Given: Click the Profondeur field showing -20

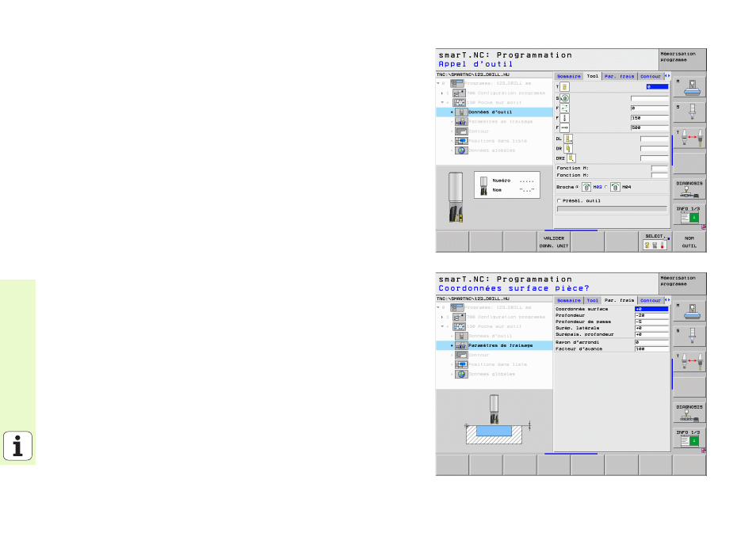Looking at the screenshot, I should pos(652,315).
